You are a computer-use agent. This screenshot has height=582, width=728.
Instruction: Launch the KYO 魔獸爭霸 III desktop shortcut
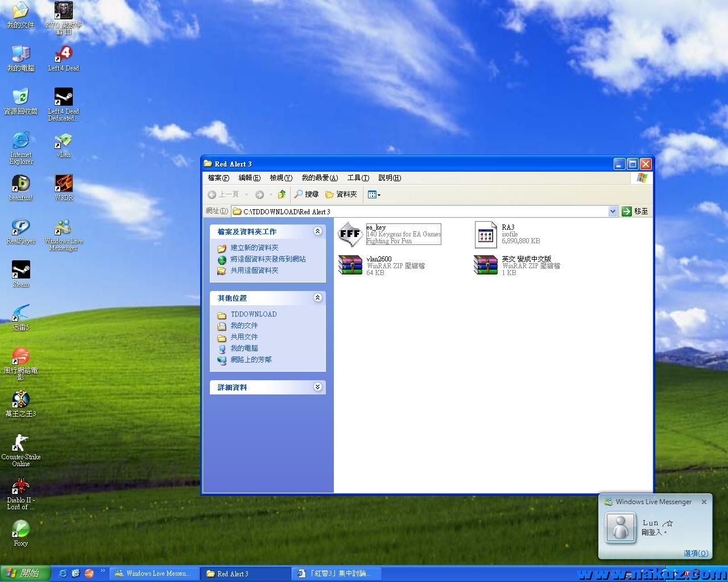point(64,17)
